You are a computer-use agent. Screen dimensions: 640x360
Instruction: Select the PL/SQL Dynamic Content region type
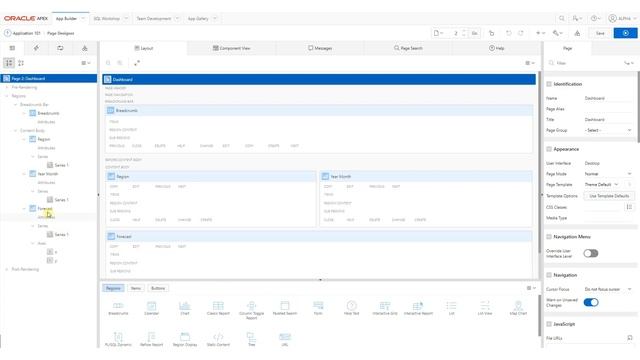(118, 340)
